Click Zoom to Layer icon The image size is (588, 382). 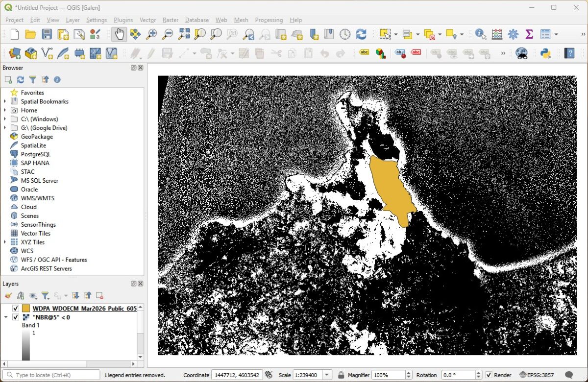click(x=216, y=34)
